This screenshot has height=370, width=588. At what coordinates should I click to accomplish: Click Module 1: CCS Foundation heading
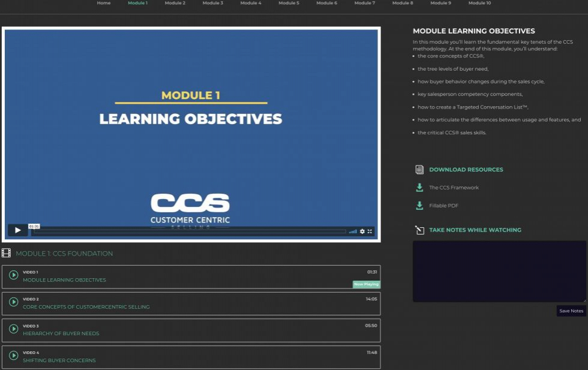[64, 254]
